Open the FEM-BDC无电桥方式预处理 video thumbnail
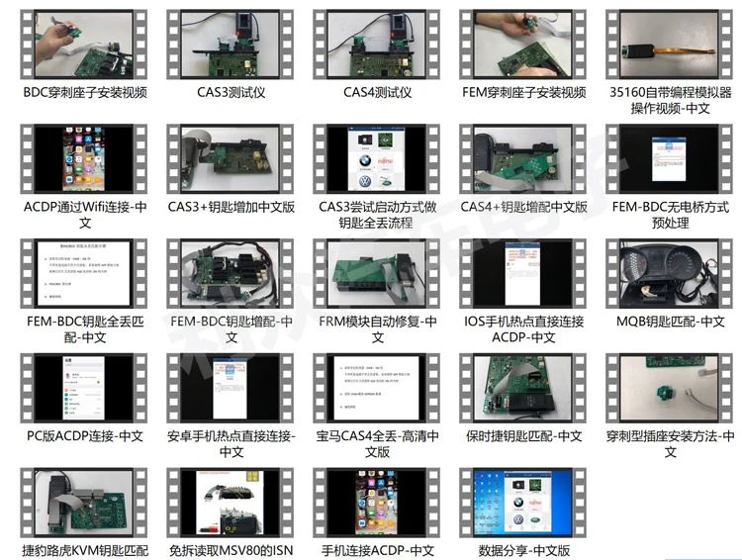The width and height of the screenshot is (742, 560). (669, 159)
